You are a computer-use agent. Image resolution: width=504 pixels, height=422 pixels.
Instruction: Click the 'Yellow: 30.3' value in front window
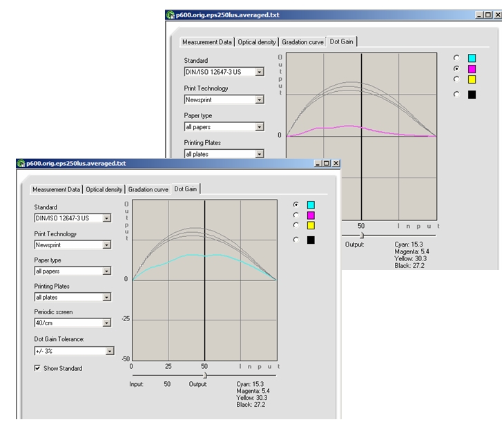click(x=252, y=398)
